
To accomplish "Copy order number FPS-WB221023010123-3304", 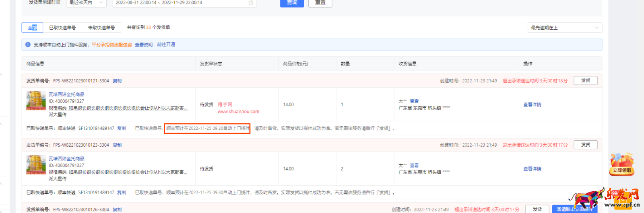I will pos(117,145).
